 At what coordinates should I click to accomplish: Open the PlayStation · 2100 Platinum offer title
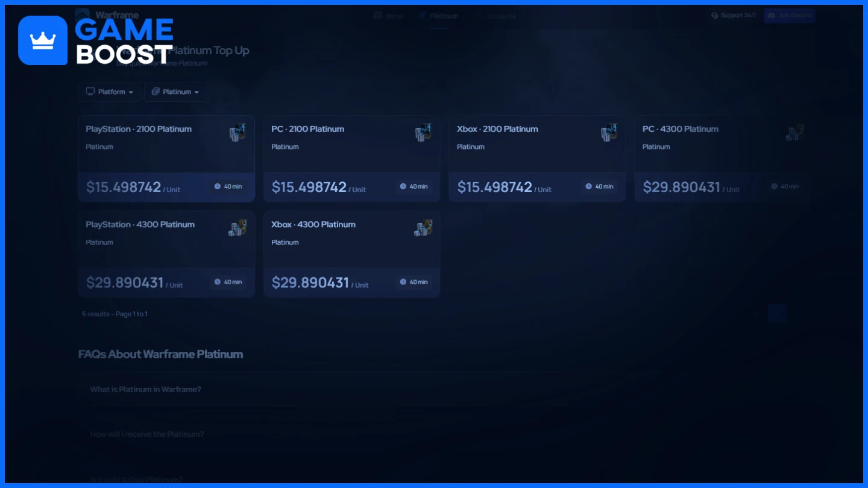point(139,129)
